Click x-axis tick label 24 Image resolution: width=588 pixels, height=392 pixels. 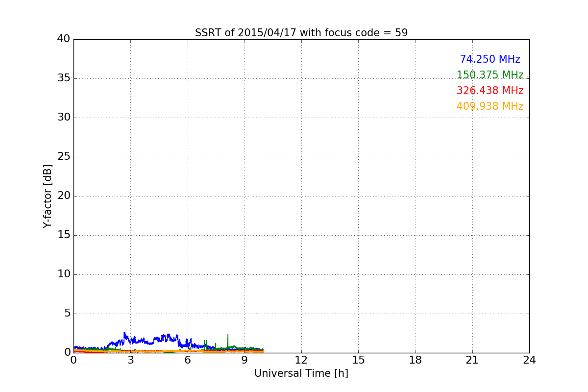pyautogui.click(x=529, y=360)
